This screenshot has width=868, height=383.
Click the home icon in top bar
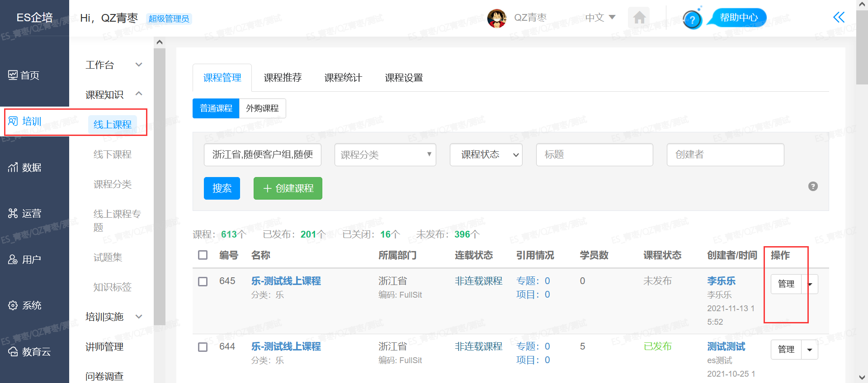tap(639, 18)
